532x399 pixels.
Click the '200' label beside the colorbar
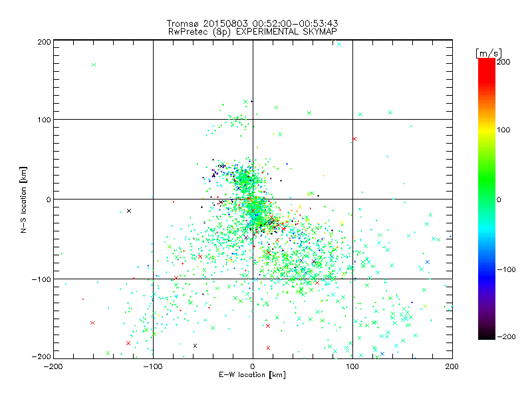[503, 62]
